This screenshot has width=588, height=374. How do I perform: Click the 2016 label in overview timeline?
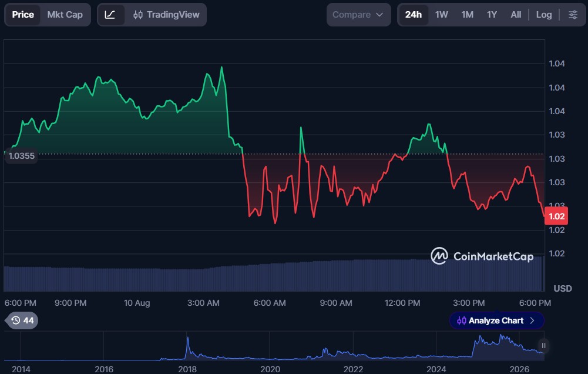click(x=104, y=369)
